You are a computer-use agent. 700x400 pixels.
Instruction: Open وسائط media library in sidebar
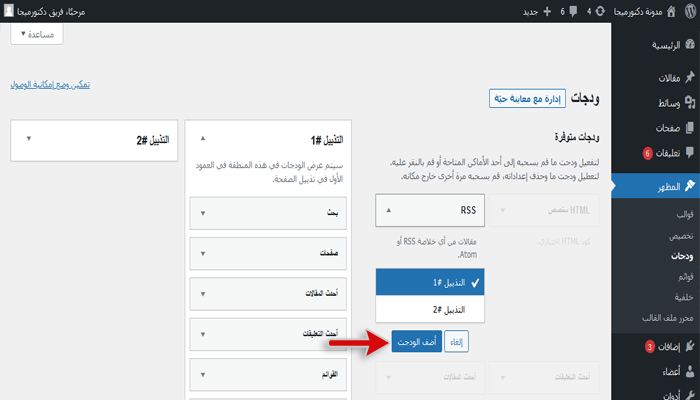pos(663,103)
